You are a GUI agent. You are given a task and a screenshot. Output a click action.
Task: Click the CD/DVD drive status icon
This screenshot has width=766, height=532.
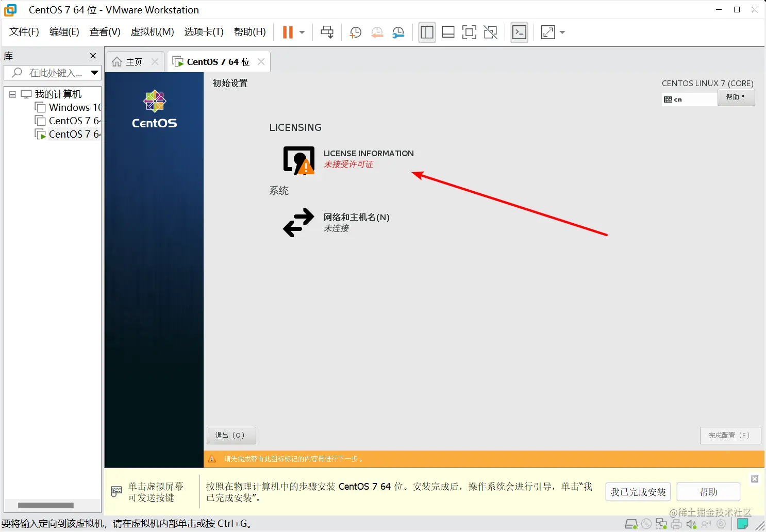pos(646,524)
